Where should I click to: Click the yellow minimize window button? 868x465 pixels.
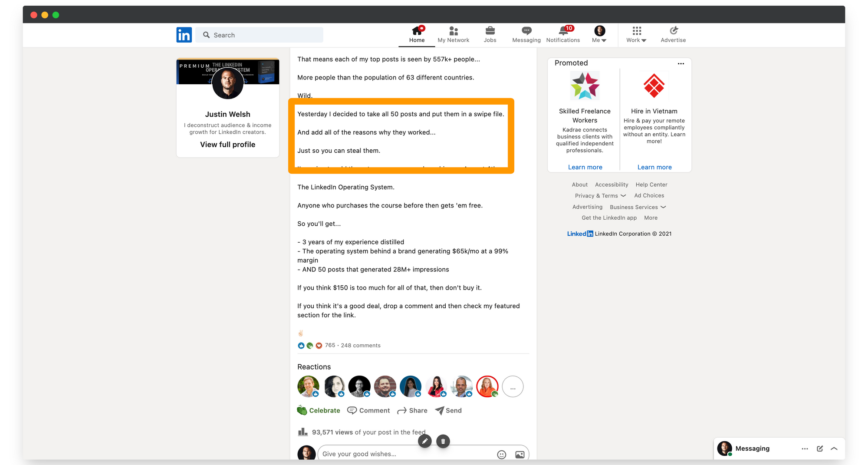[45, 15]
